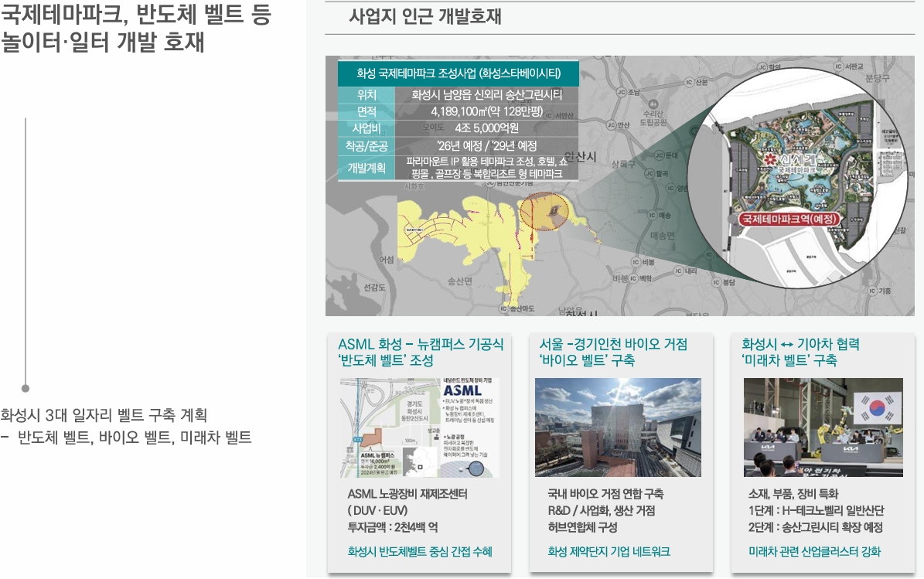Select the '개발계획' row label
924x579 pixels.
pyautogui.click(x=367, y=168)
